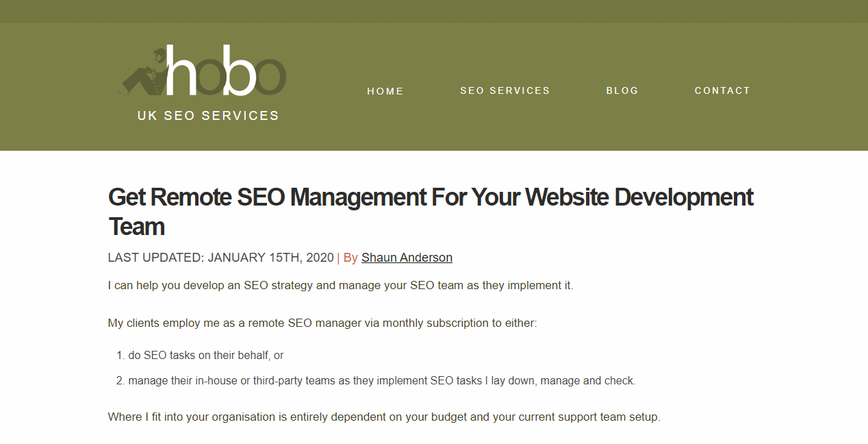Click the UK SEO SERVICES tagline

click(x=208, y=116)
